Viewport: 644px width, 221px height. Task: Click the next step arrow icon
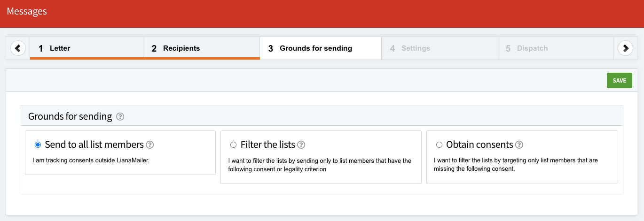tap(625, 48)
